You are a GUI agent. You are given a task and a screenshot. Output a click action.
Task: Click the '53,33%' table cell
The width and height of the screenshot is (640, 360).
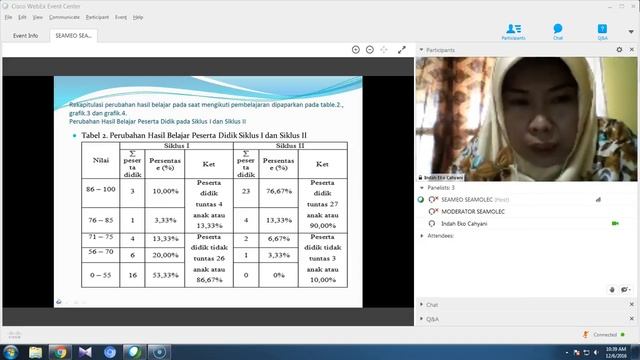point(165,275)
